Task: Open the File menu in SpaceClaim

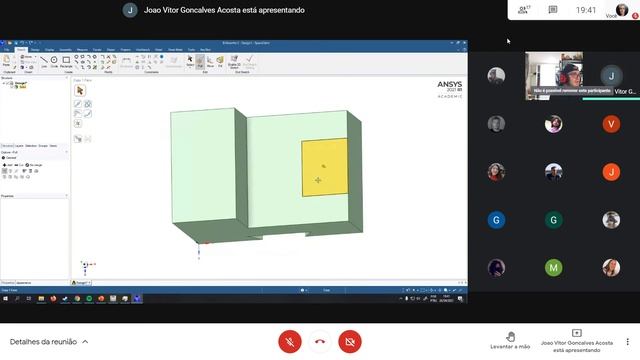Action: pos(7,49)
